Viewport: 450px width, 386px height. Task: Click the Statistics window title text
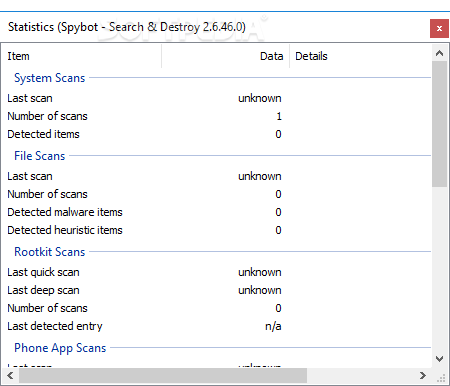[x=127, y=27]
